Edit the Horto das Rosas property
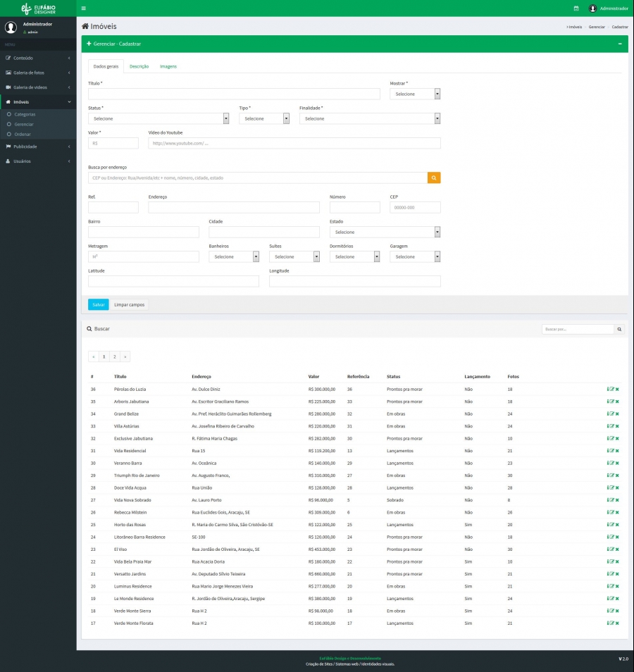634x672 pixels. 612,525
